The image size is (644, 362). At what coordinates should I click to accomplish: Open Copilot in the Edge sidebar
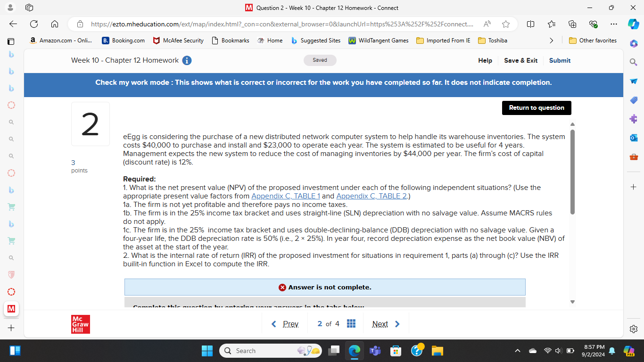pyautogui.click(x=634, y=24)
